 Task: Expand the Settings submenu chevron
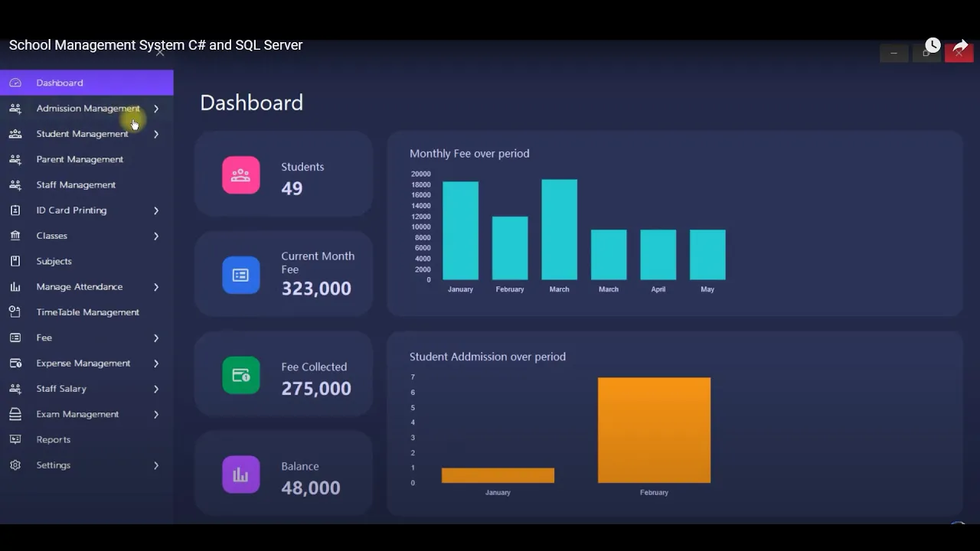point(156,465)
